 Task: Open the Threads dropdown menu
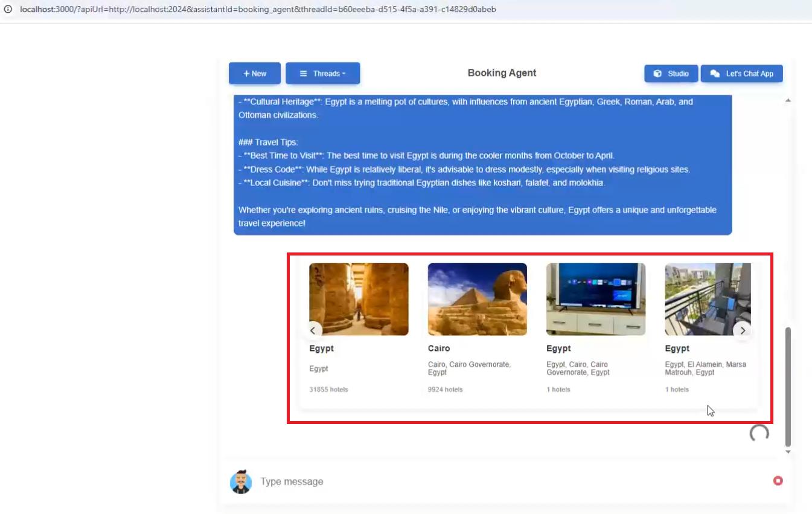click(322, 74)
